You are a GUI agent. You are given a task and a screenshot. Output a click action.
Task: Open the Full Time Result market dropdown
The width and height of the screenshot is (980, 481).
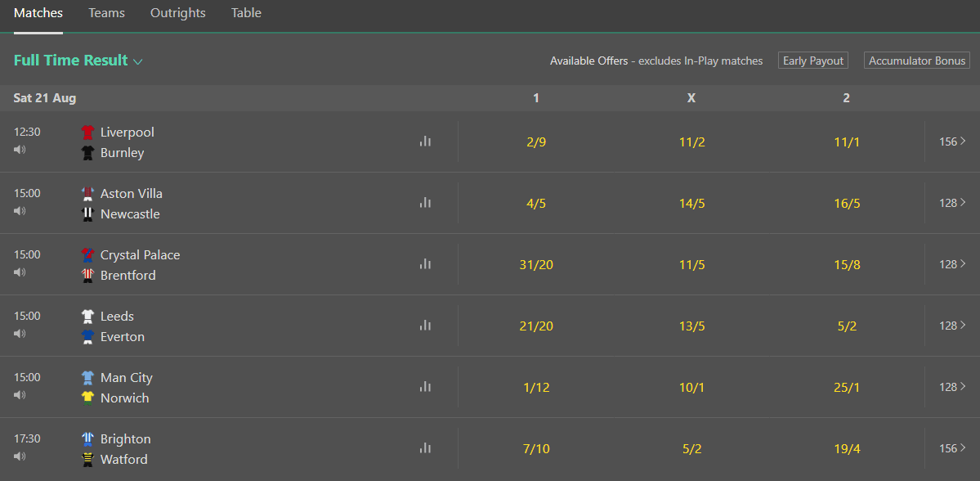(78, 61)
